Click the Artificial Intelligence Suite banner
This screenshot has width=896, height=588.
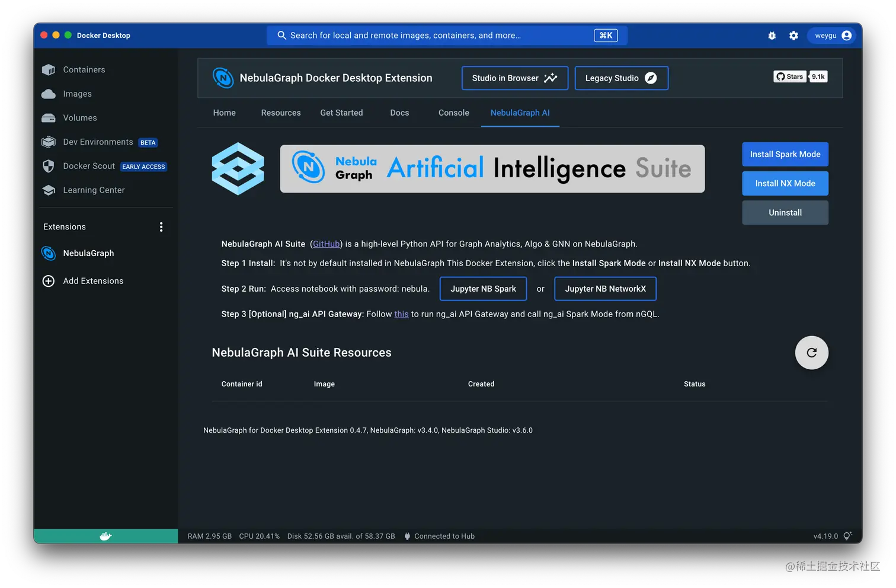point(492,169)
